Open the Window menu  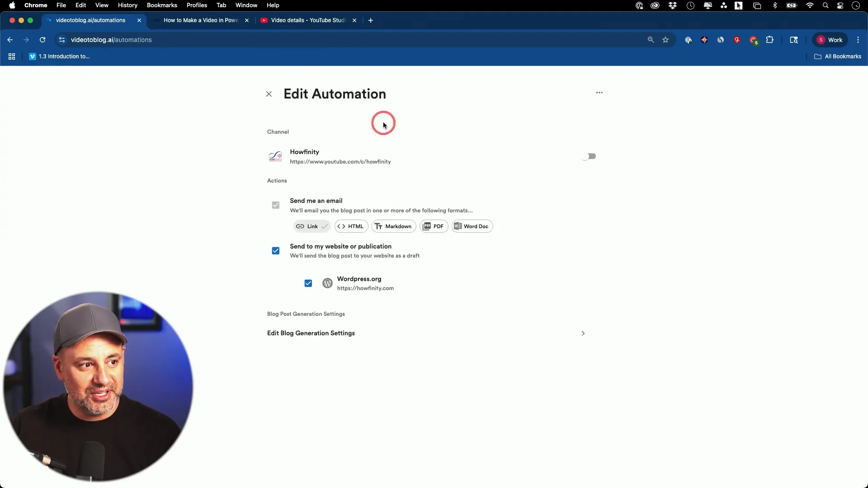pyautogui.click(x=246, y=5)
